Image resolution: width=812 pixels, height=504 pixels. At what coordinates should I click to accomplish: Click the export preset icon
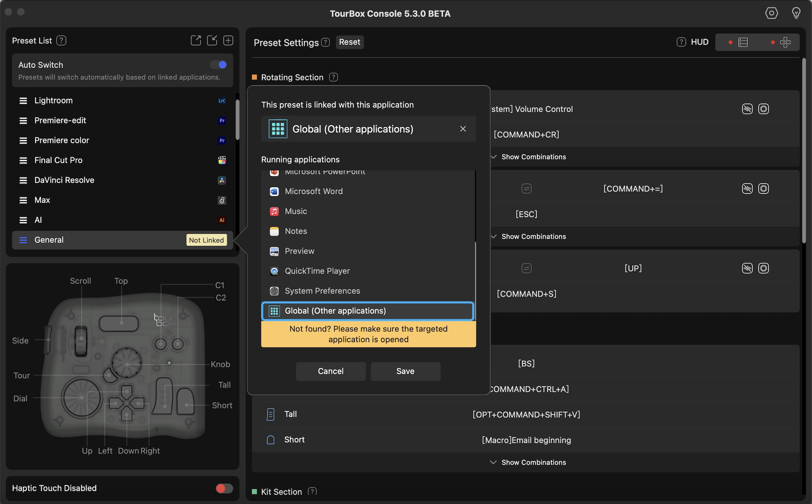click(x=196, y=40)
